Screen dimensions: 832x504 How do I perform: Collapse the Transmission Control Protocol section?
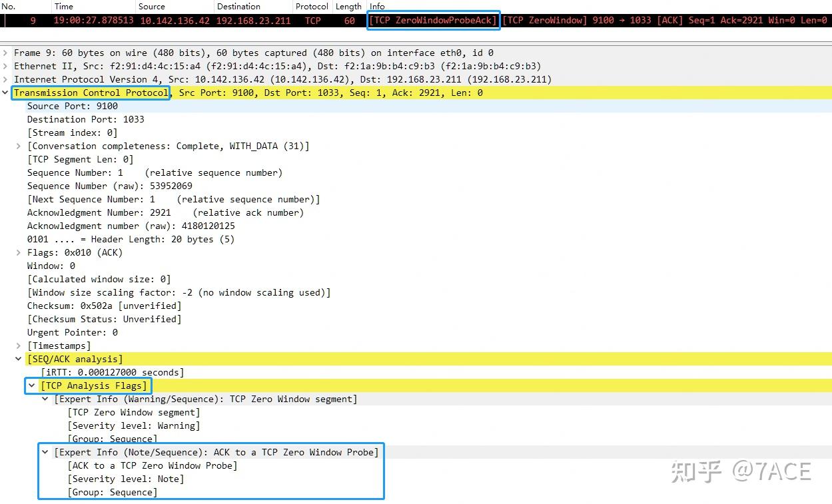click(x=5, y=93)
